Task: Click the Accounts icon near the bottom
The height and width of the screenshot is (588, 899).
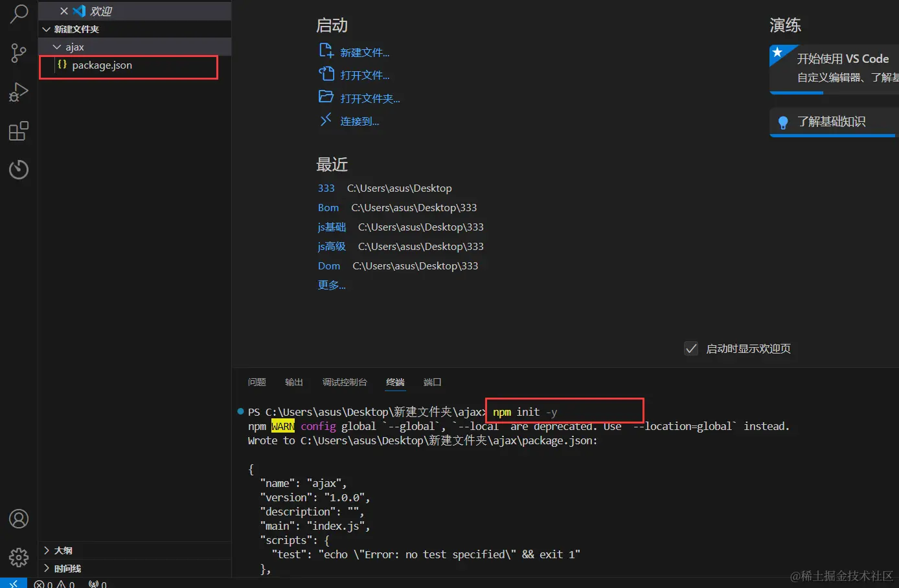Action: [x=17, y=519]
